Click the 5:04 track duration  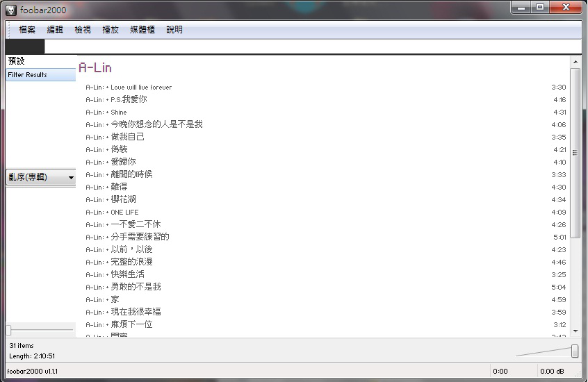point(559,287)
